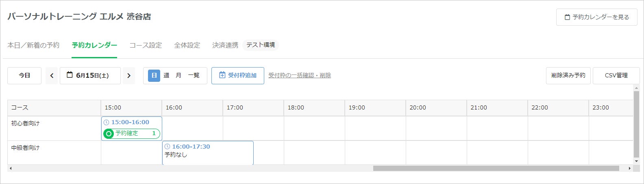Switch to month view (月)
Screen dimensions: 644x184
(x=178, y=75)
